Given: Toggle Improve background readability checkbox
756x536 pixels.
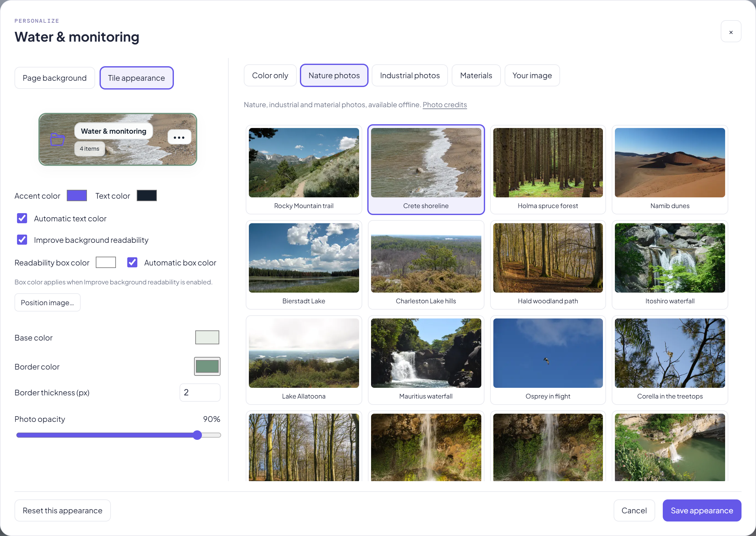Looking at the screenshot, I should [x=22, y=240].
